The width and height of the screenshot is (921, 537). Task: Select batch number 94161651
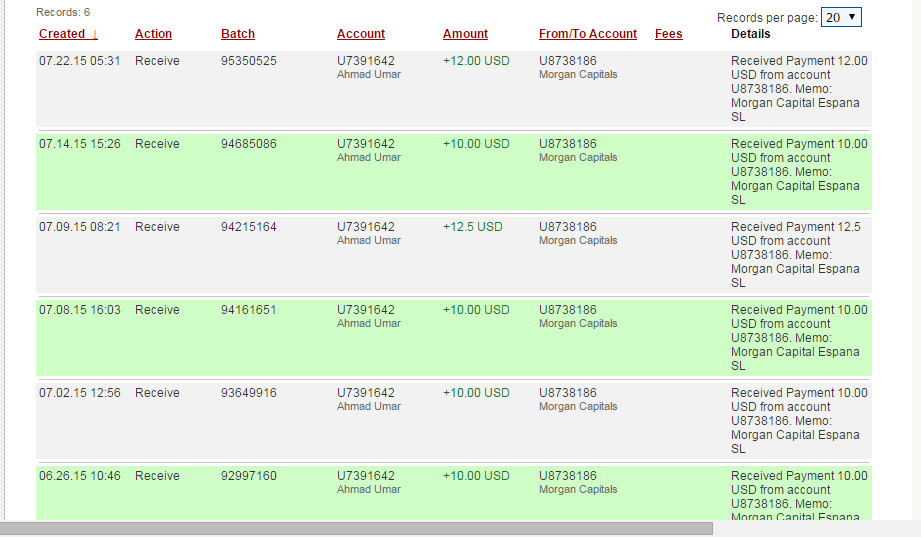[248, 310]
